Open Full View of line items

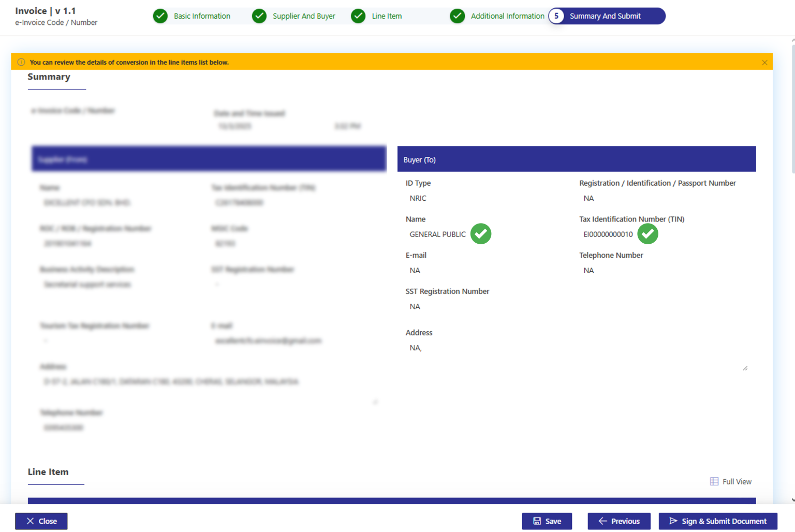click(731, 481)
